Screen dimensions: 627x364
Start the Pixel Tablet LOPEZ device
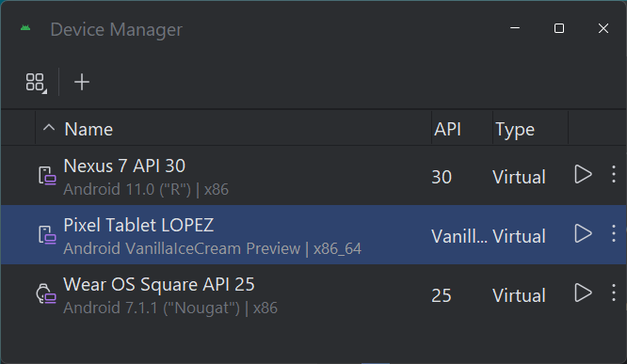pyautogui.click(x=583, y=234)
